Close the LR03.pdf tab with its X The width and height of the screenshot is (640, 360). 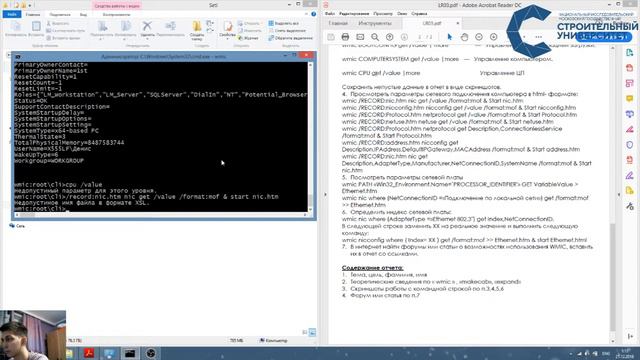pyautogui.click(x=458, y=23)
